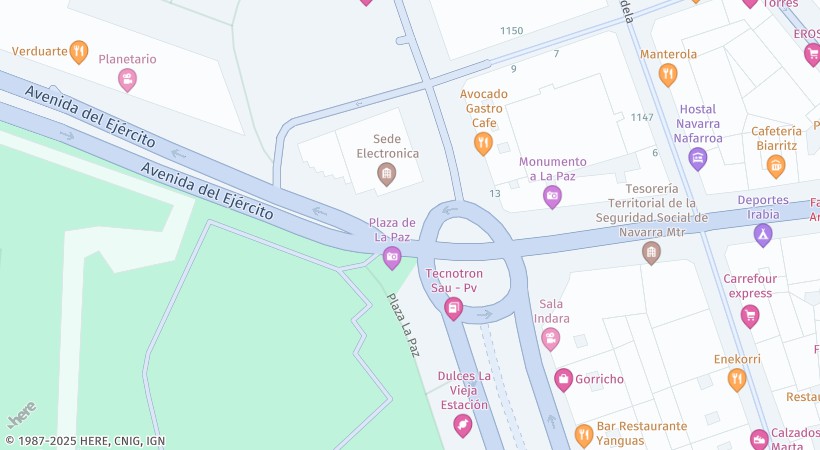Screen dimensions: 820x450
Task: Select the Gorricho shopping bag pin
Action: pos(563,380)
